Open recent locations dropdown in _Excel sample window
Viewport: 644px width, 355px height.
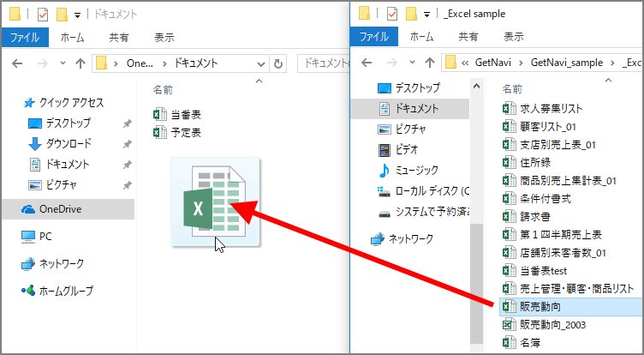click(x=412, y=63)
